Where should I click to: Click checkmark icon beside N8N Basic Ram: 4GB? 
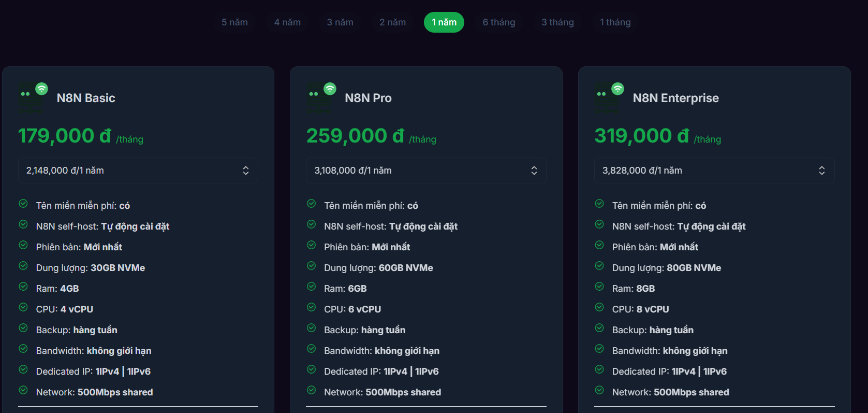(x=23, y=287)
